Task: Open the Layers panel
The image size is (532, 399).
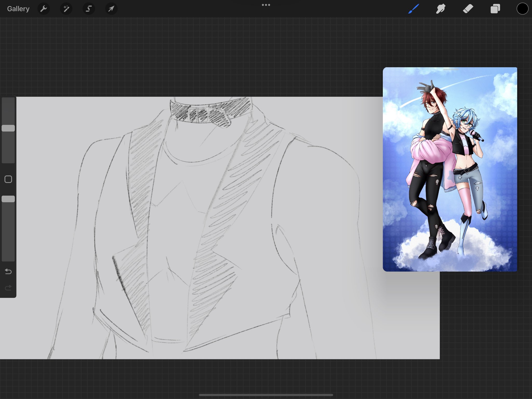Action: pyautogui.click(x=495, y=9)
